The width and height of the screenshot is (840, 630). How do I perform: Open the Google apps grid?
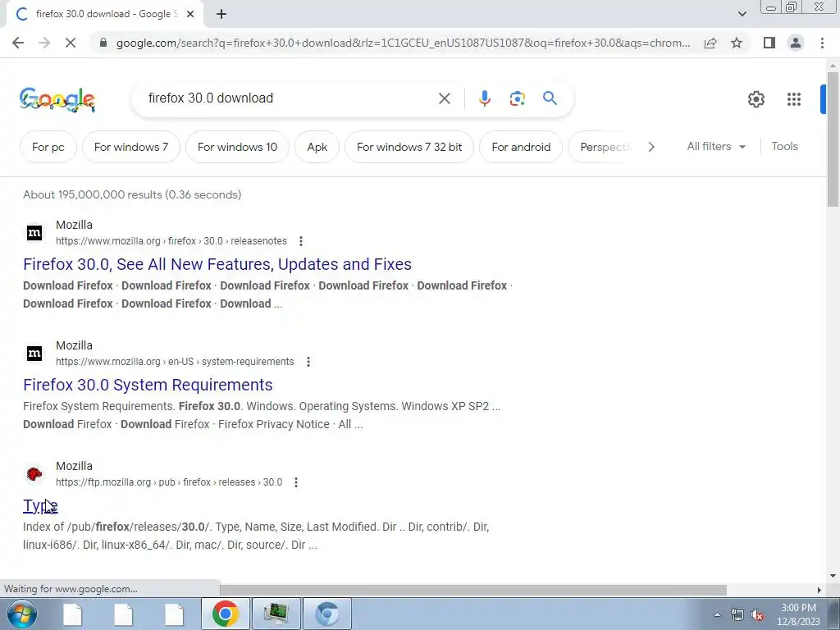794,99
